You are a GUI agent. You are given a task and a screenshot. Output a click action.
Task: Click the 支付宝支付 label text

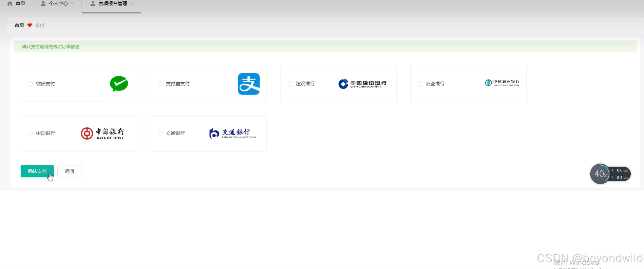pos(178,84)
